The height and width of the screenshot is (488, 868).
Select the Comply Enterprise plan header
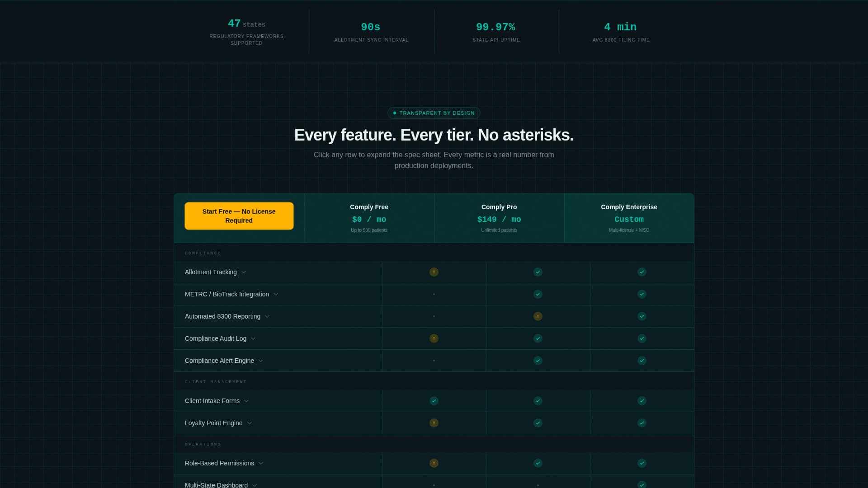pyautogui.click(x=629, y=218)
